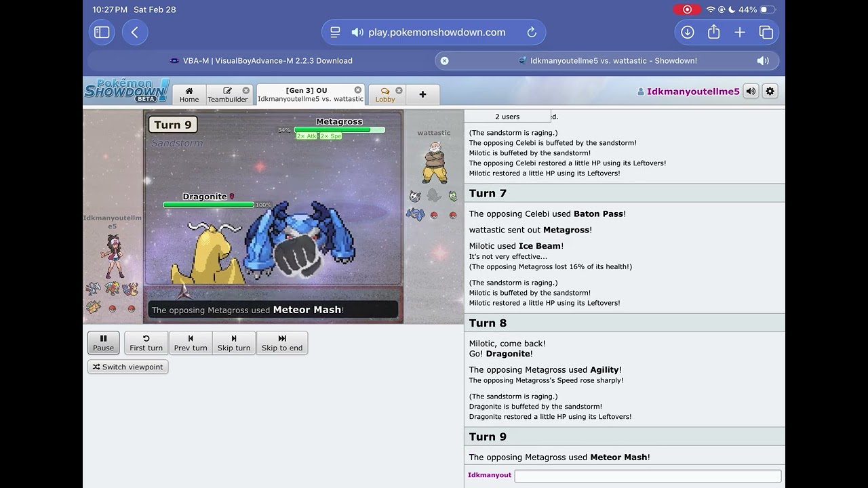Open the Safari sidebar panel
The image size is (868, 488).
tap(102, 33)
